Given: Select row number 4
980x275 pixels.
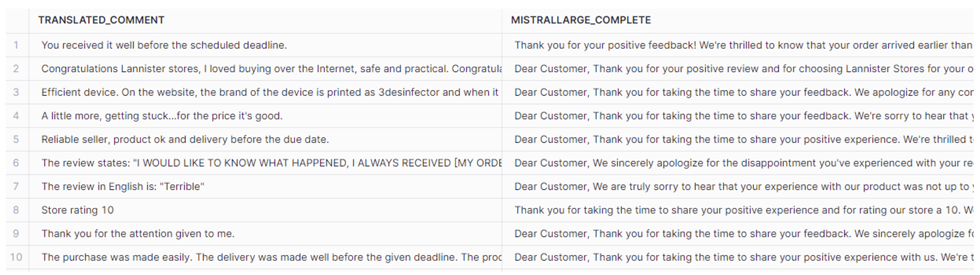Looking at the screenshot, I should (17, 116).
